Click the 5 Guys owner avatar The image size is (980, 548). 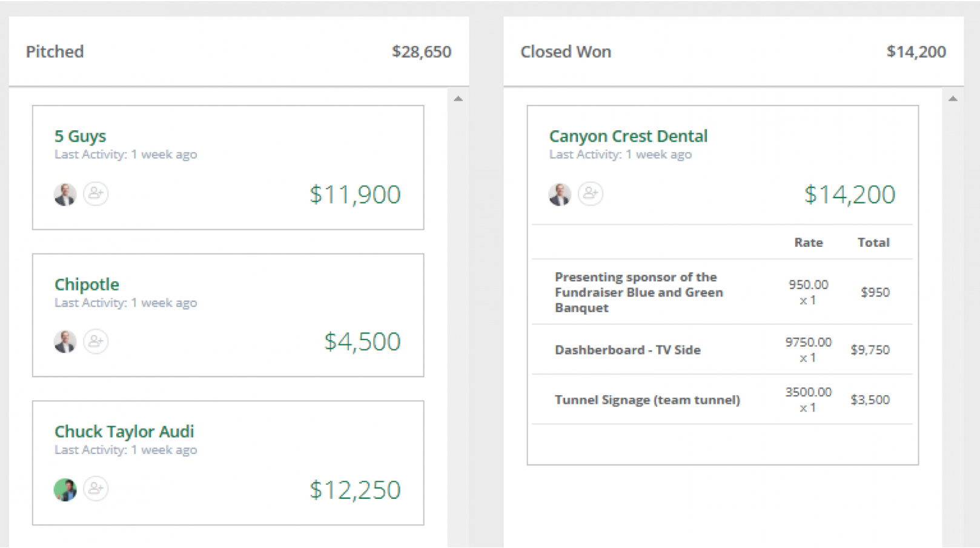point(65,195)
